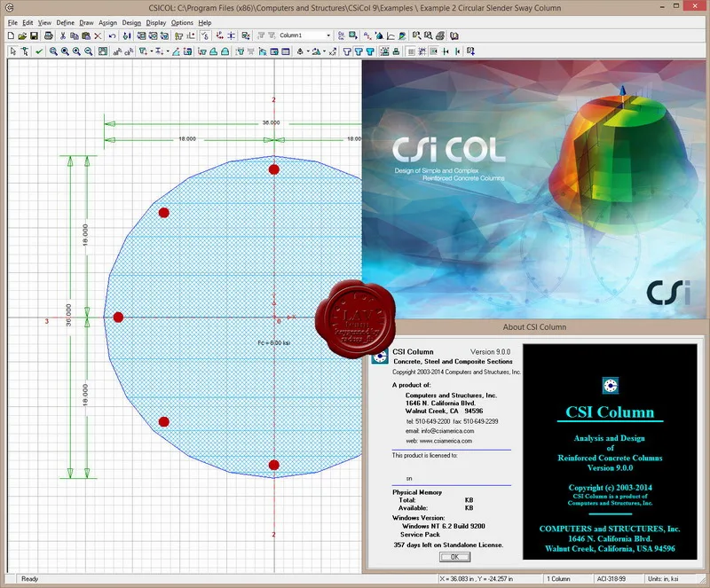Click the interaction curve chart icon

390,35
